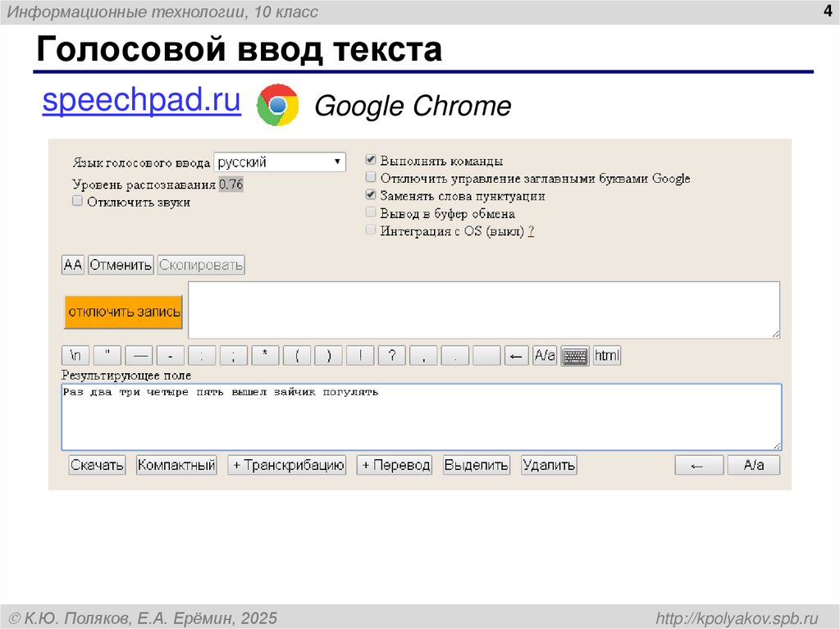
Task: Click the backspace arrow in symbol row
Action: pyautogui.click(x=517, y=356)
